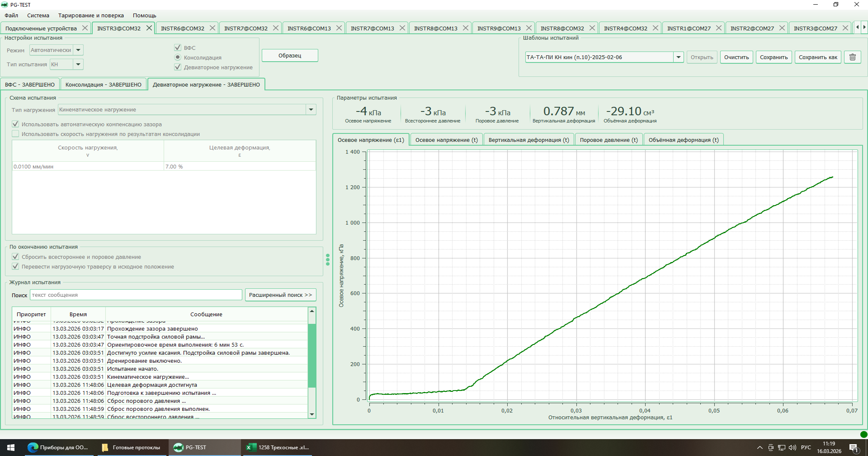Click the volume speaker tray icon
This screenshot has height=456, width=868.
792,448
